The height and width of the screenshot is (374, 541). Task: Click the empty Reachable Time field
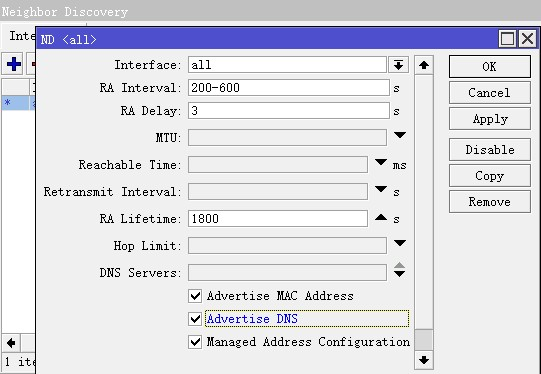coord(278,165)
